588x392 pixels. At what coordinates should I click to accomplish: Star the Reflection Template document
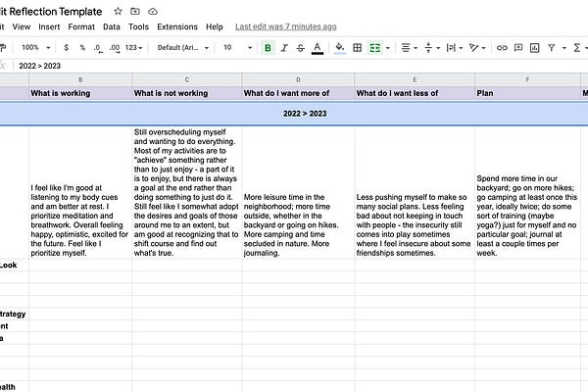click(118, 11)
